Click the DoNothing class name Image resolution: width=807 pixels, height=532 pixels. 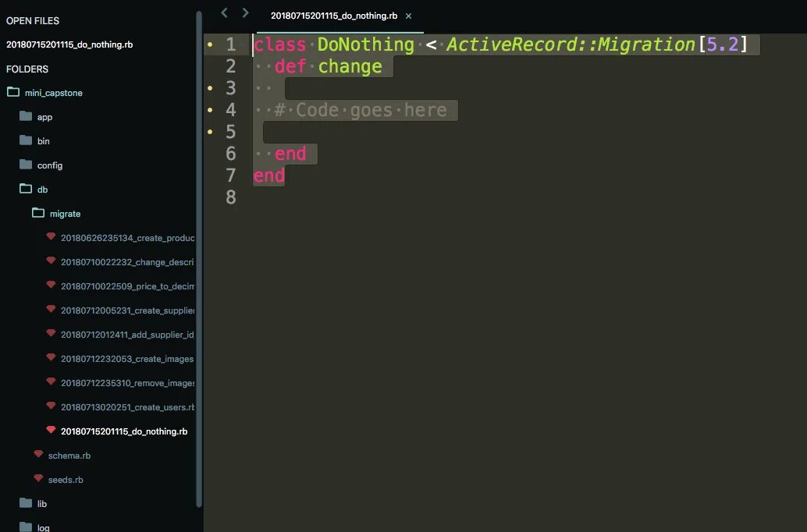click(365, 44)
